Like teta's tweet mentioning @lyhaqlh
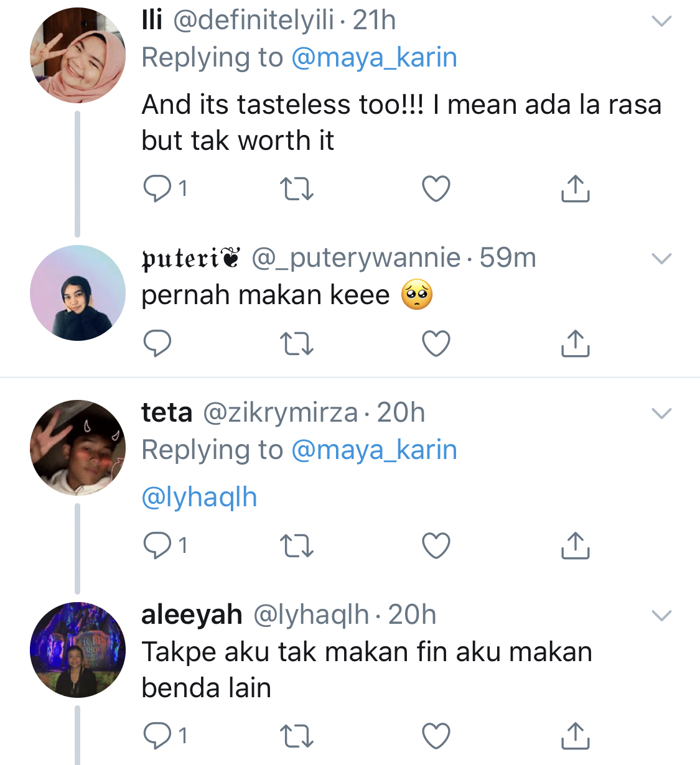 (436, 545)
